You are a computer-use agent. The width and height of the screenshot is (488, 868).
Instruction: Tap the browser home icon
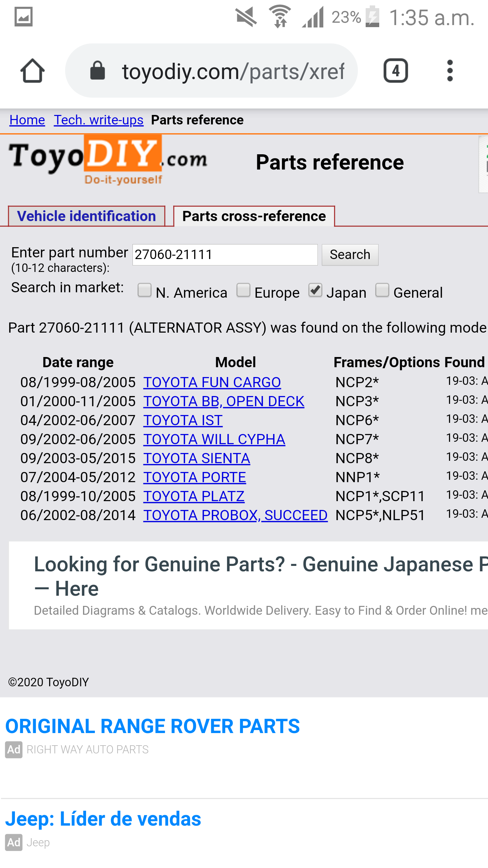coord(33,71)
